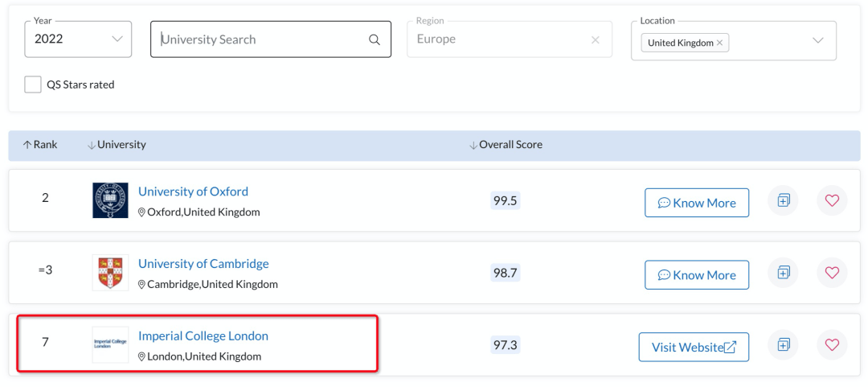
Task: Enable the QS Stars rated checkbox
Action: point(33,84)
